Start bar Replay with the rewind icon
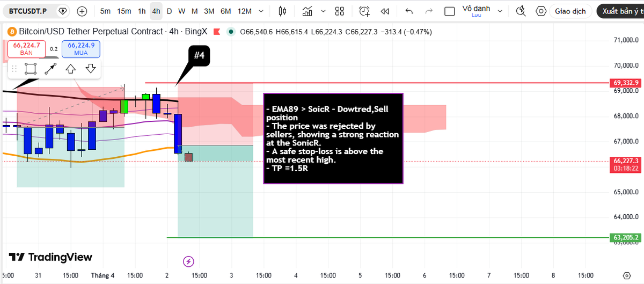This screenshot has width=644, height=284. coord(385,11)
